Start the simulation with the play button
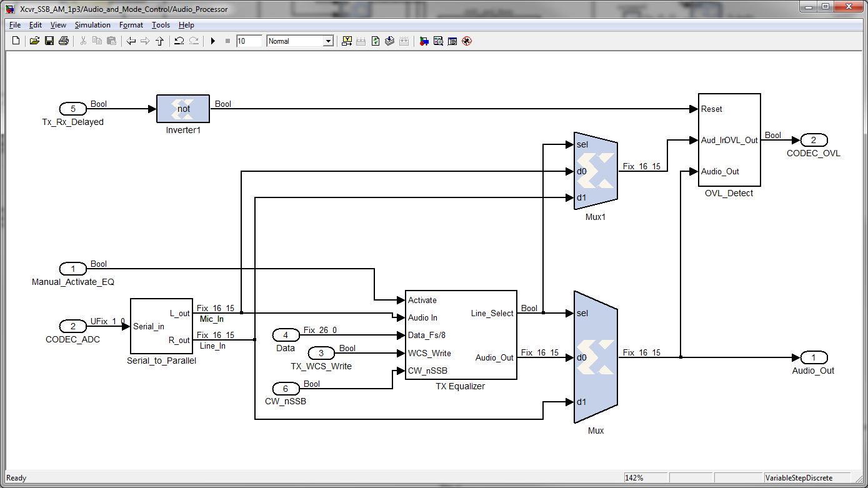 click(213, 41)
